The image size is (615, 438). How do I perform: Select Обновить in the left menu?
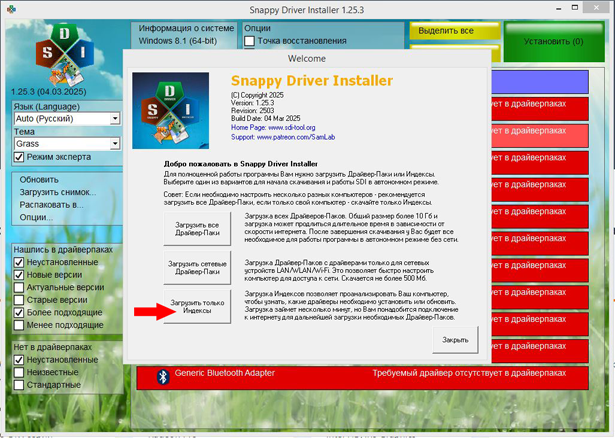coord(40,180)
